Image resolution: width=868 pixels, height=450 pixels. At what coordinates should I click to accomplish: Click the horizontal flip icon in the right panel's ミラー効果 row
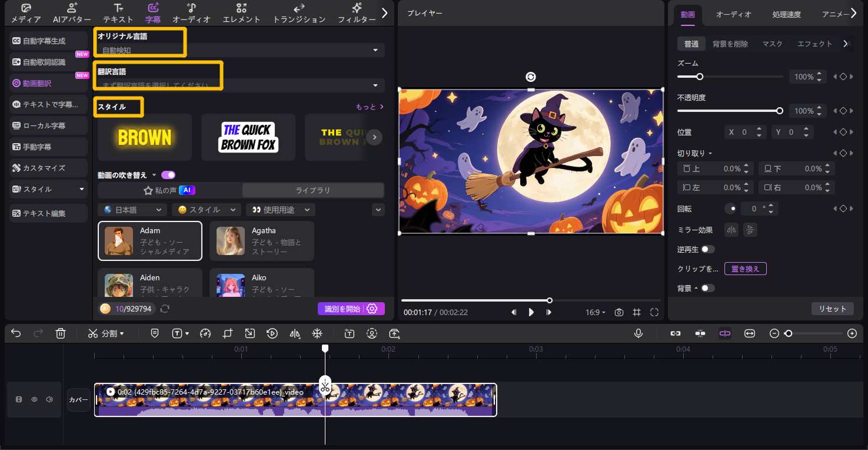[x=731, y=230]
